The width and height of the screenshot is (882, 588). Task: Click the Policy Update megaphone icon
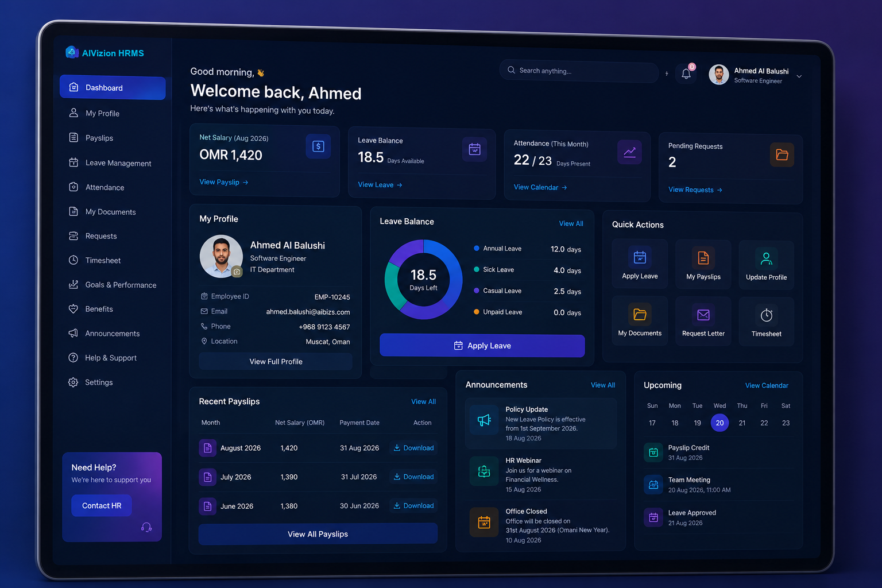coord(484,420)
